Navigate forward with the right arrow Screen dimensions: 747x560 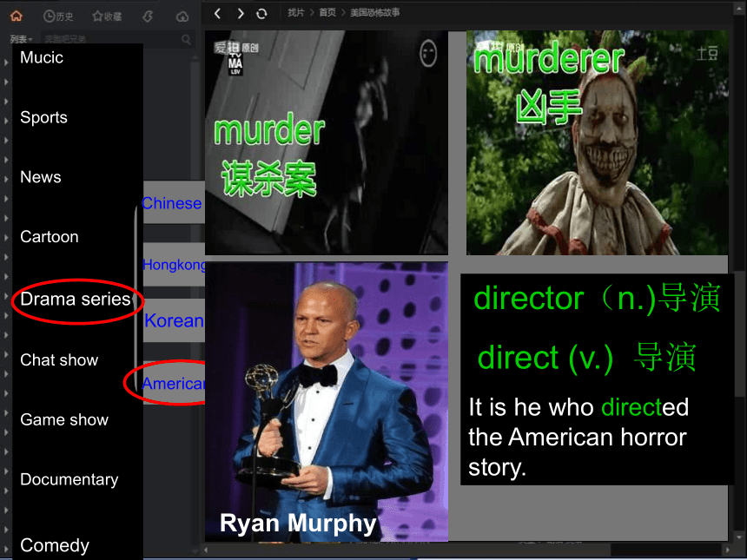pyautogui.click(x=241, y=13)
